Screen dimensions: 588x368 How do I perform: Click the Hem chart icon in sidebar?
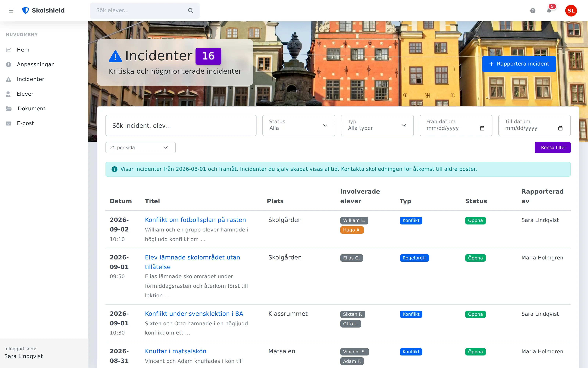pos(8,50)
